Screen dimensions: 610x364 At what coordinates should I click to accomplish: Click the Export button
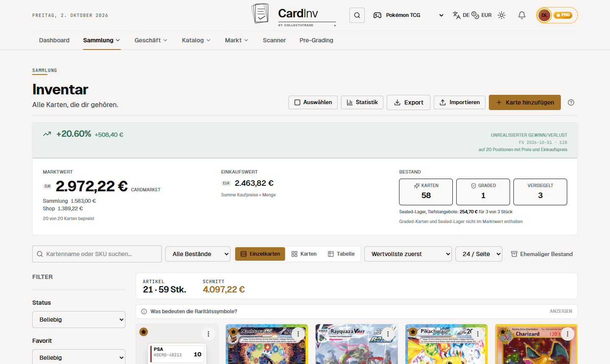pos(408,102)
